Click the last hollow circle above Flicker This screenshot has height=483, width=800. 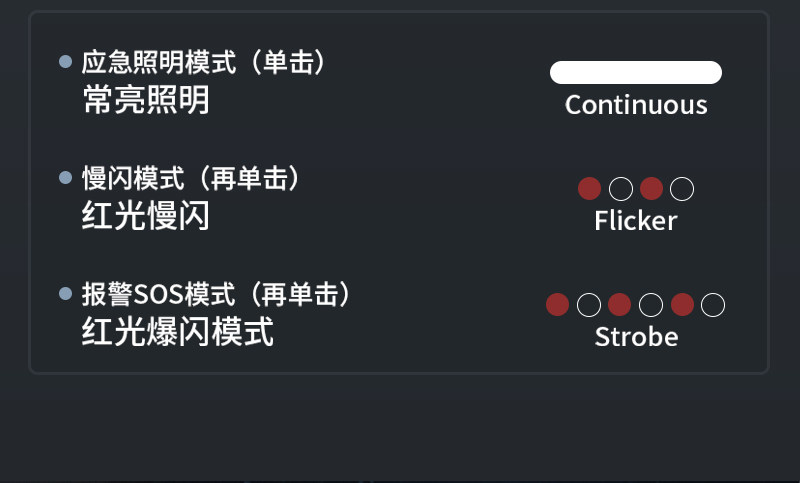(x=682, y=188)
